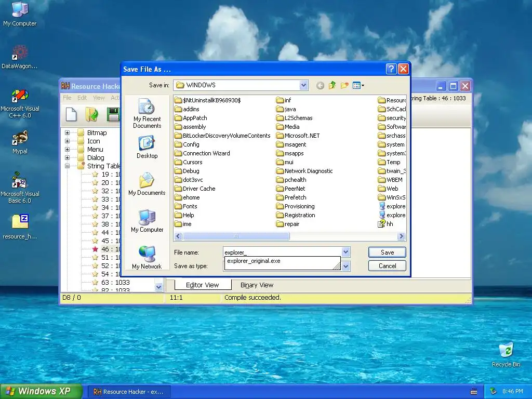Select the DataWagon desktop shortcut

(x=20, y=57)
